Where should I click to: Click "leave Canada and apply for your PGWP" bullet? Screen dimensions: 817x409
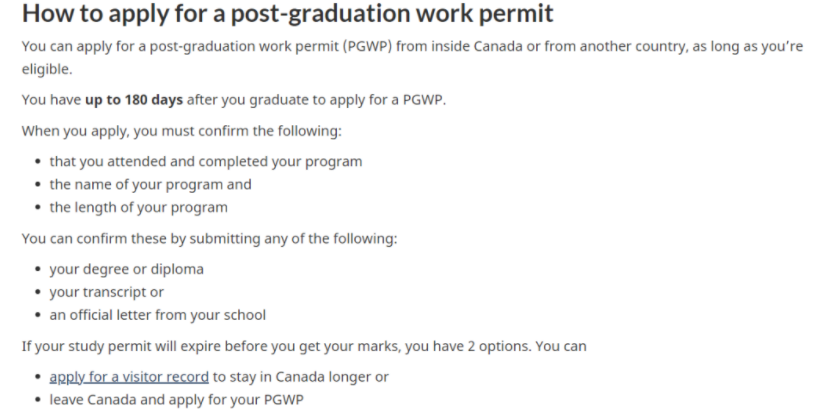click(x=175, y=400)
